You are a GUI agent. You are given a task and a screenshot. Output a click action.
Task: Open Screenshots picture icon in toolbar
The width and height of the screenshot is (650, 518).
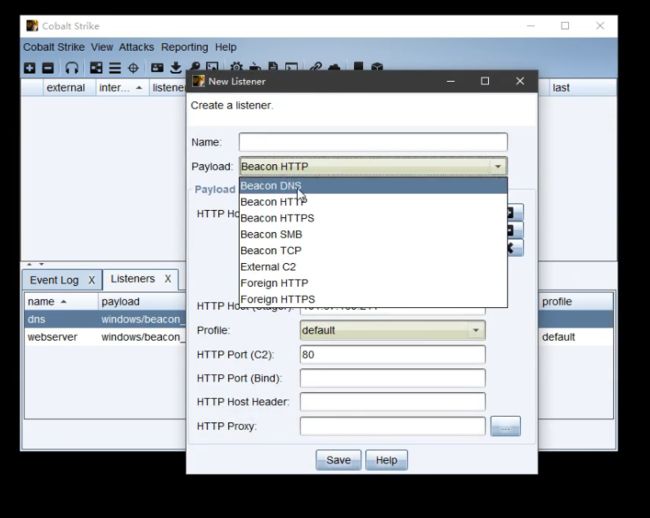212,66
